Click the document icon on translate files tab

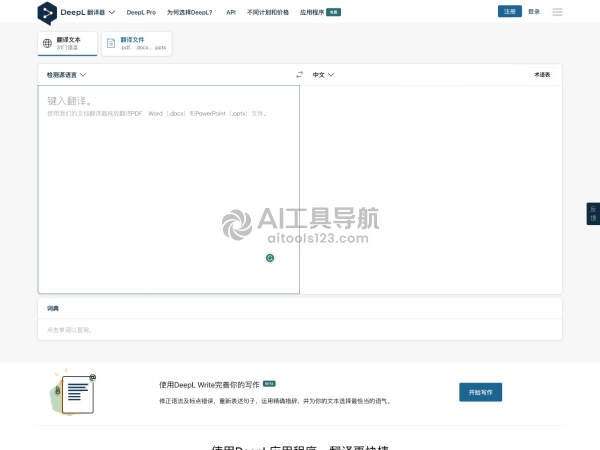111,44
